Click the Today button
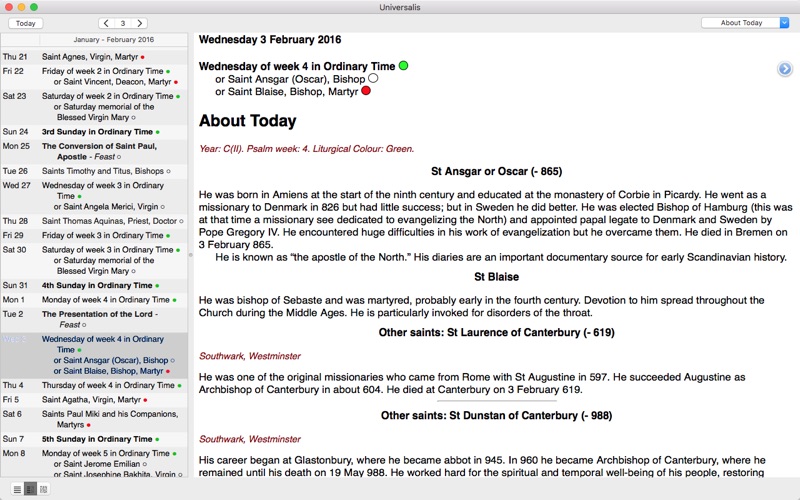The width and height of the screenshot is (800, 500). (26, 23)
